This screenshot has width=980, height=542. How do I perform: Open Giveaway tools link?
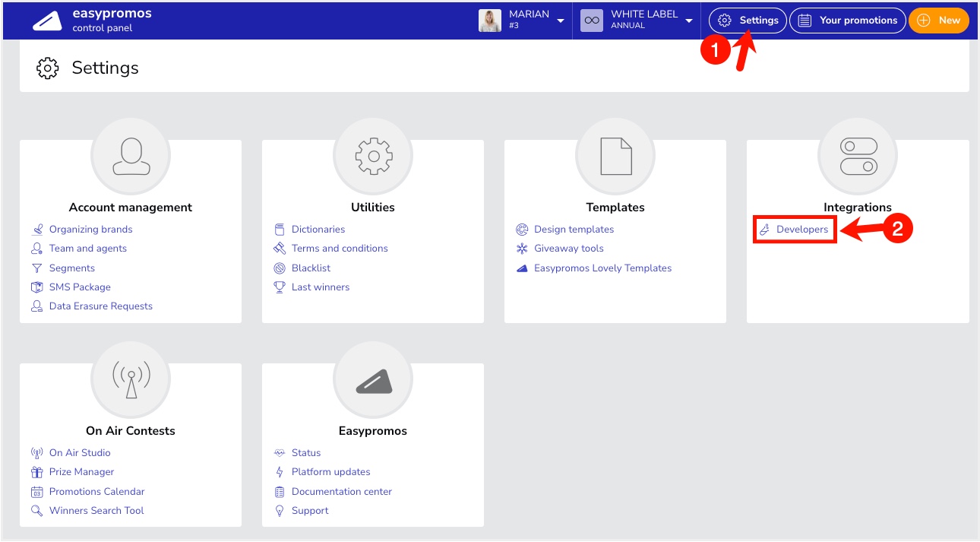pos(569,249)
